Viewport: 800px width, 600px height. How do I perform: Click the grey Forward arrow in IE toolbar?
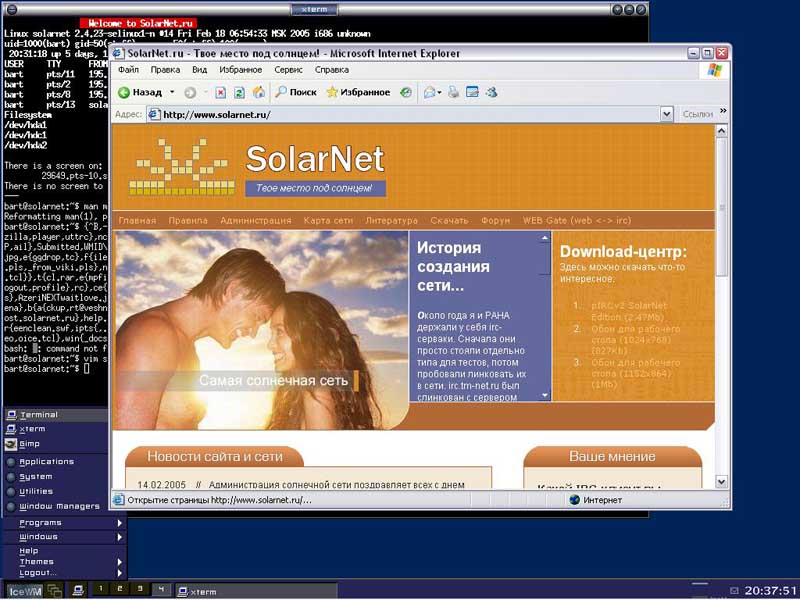(x=190, y=92)
